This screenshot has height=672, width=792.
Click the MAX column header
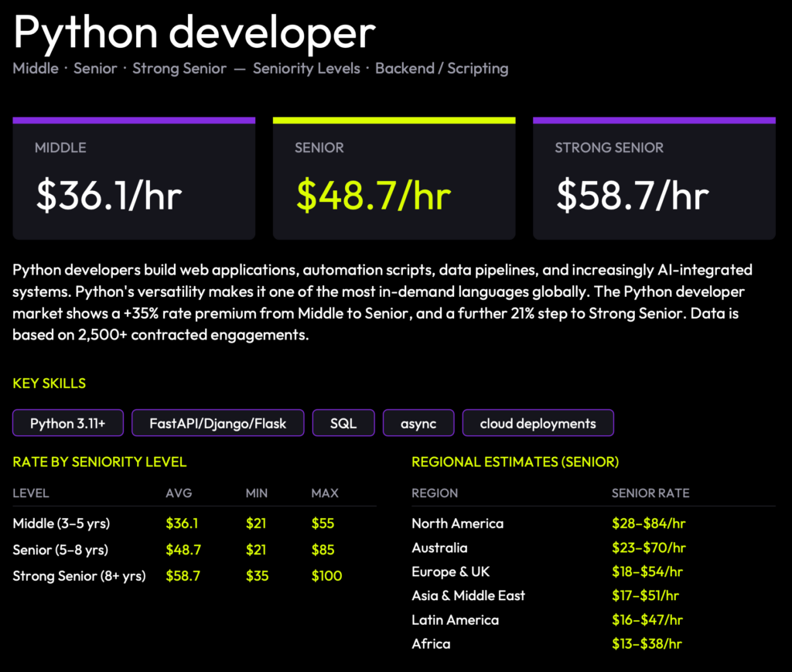pyautogui.click(x=325, y=493)
